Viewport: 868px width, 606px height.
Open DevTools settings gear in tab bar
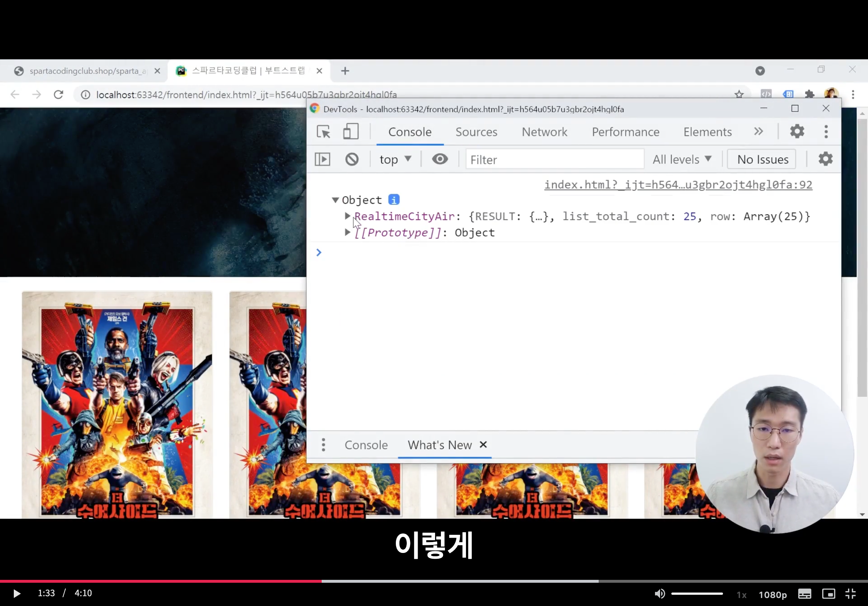pyautogui.click(x=797, y=132)
